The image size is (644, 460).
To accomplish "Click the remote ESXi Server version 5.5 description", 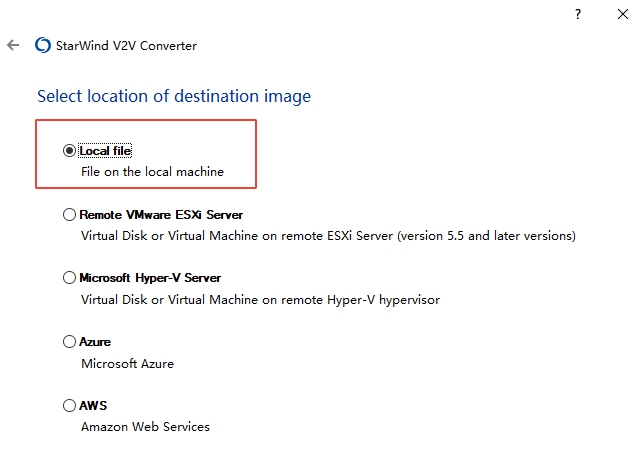I will point(328,236).
